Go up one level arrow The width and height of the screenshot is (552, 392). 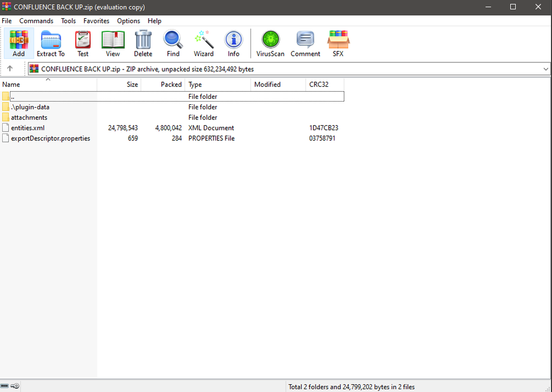pos(10,68)
